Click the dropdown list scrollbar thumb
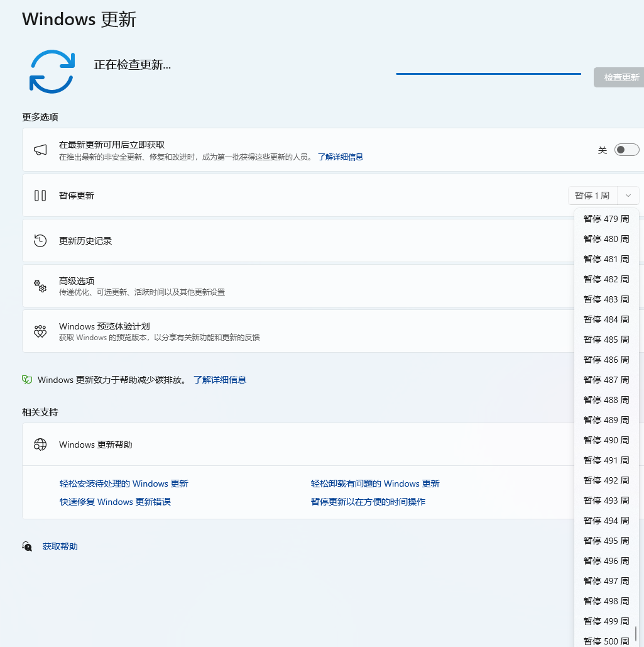 click(x=635, y=633)
